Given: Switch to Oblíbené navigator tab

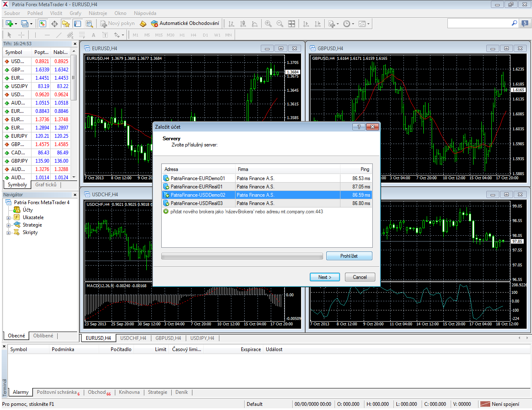Looking at the screenshot, I should click(x=43, y=336).
